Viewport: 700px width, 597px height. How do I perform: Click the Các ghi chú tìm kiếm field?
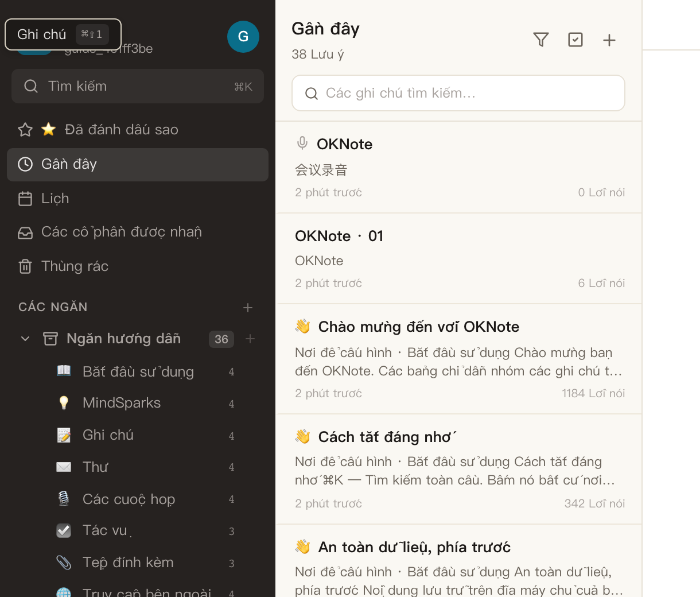pyautogui.click(x=458, y=93)
